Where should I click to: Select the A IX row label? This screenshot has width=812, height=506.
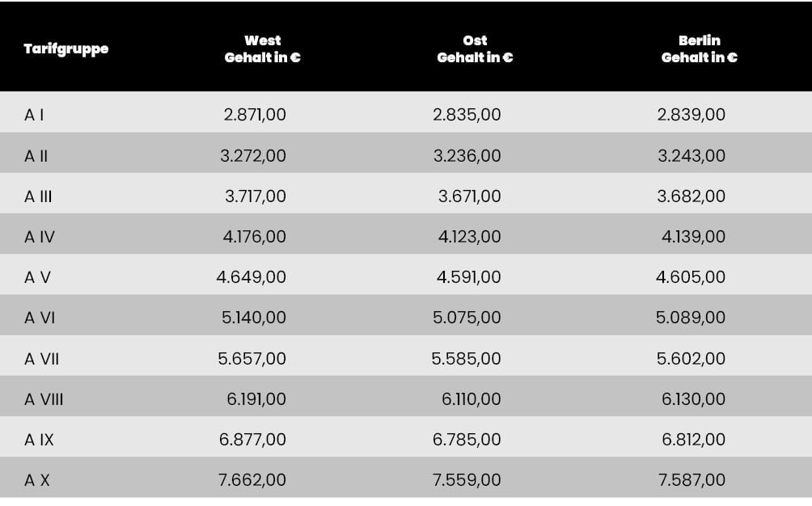click(40, 440)
